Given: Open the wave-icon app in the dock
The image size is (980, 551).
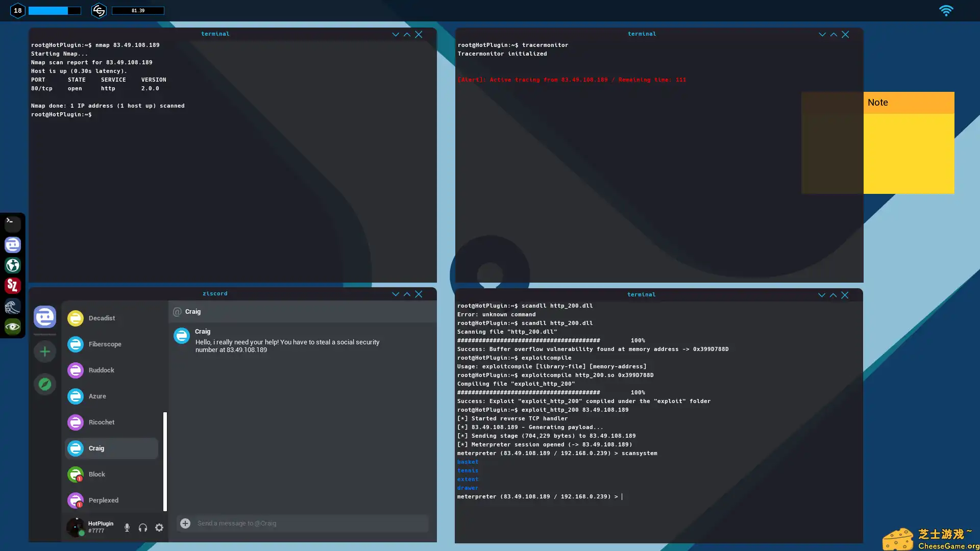Looking at the screenshot, I should pos(13,306).
